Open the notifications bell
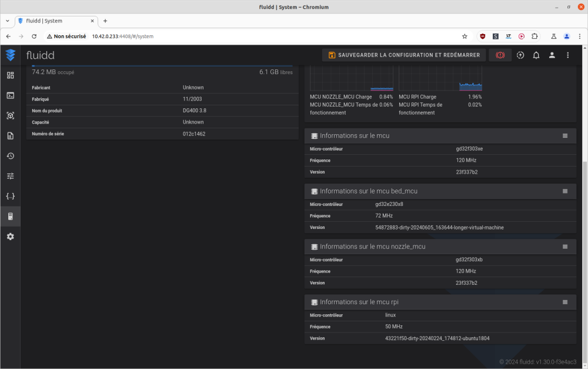 tap(536, 55)
